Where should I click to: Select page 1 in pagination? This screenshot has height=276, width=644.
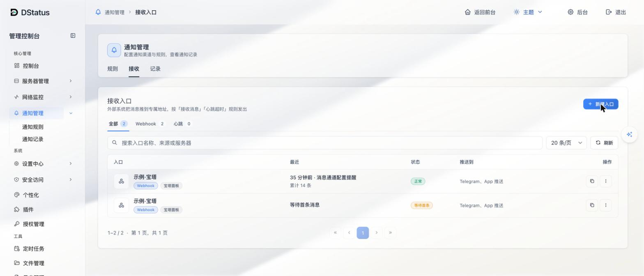[x=363, y=232]
